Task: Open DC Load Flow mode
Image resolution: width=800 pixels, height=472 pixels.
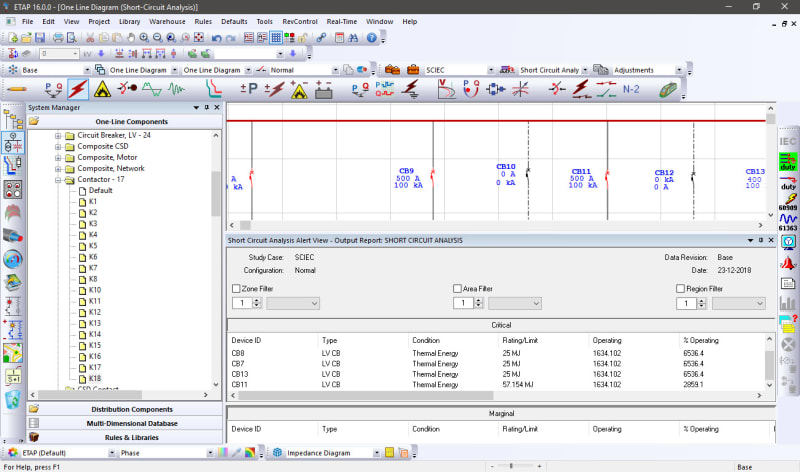Action: [x=248, y=89]
